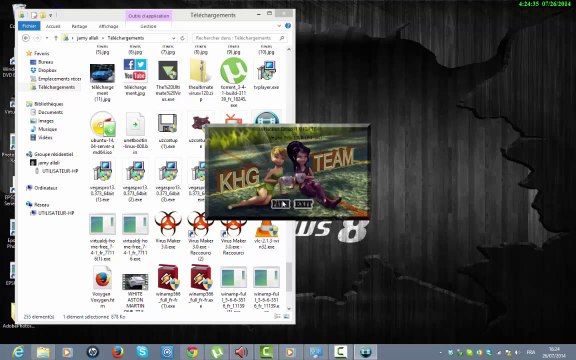Viewport: 576px width, 360px height.
Task: Go up one folder level arrow
Action: (x=56, y=38)
